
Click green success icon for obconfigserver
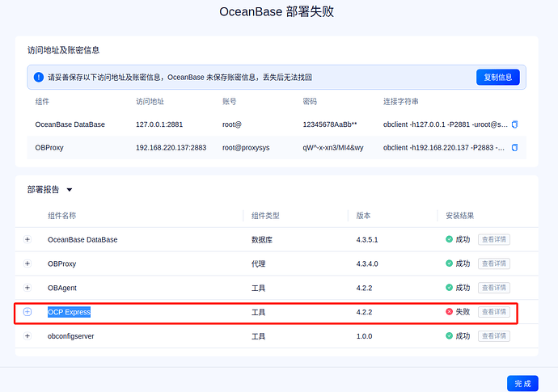click(x=449, y=335)
